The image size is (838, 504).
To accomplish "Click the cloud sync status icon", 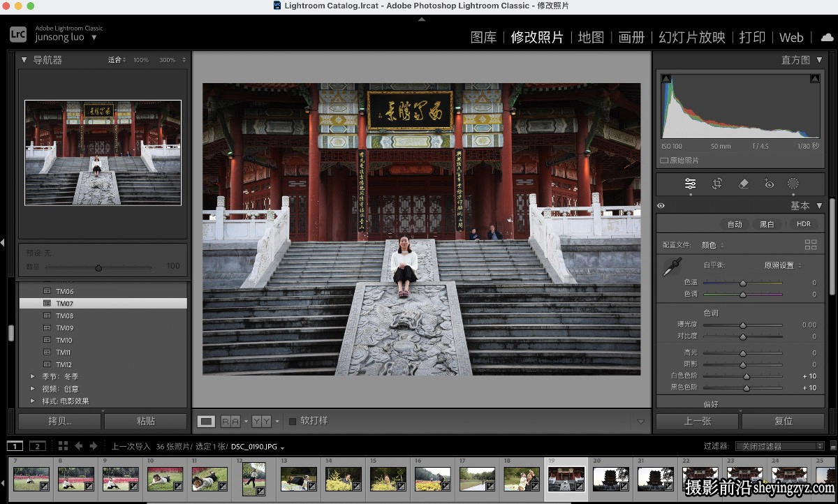I will coord(827,37).
